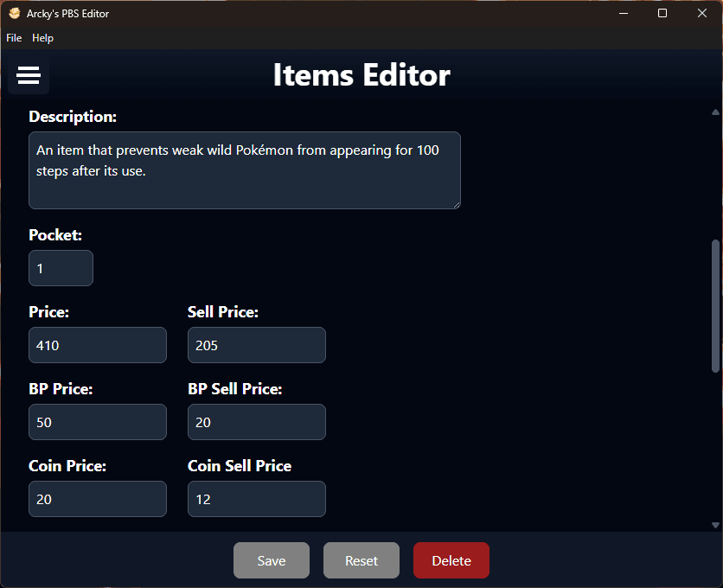Open the Help menu
723x588 pixels.
tap(42, 38)
